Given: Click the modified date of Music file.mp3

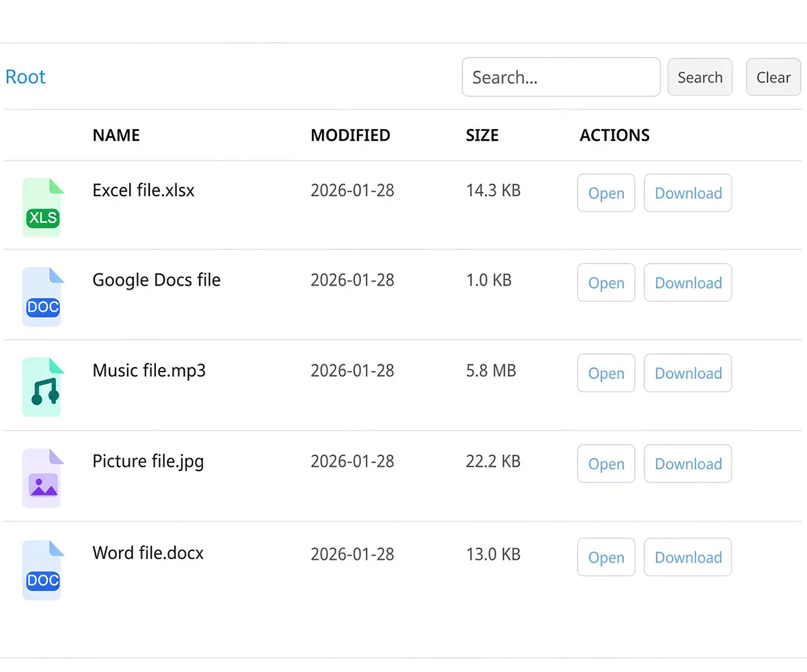Looking at the screenshot, I should tap(352, 370).
